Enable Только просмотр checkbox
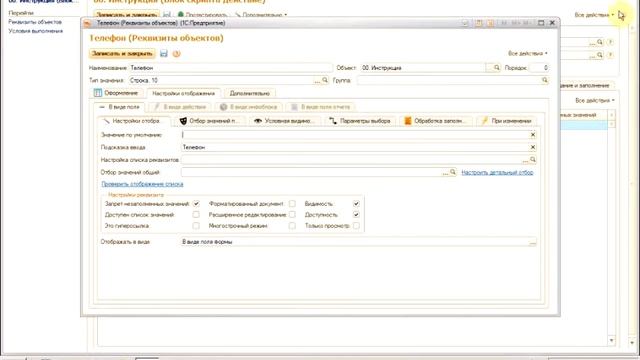This screenshot has width=640, height=360. pyautogui.click(x=356, y=225)
